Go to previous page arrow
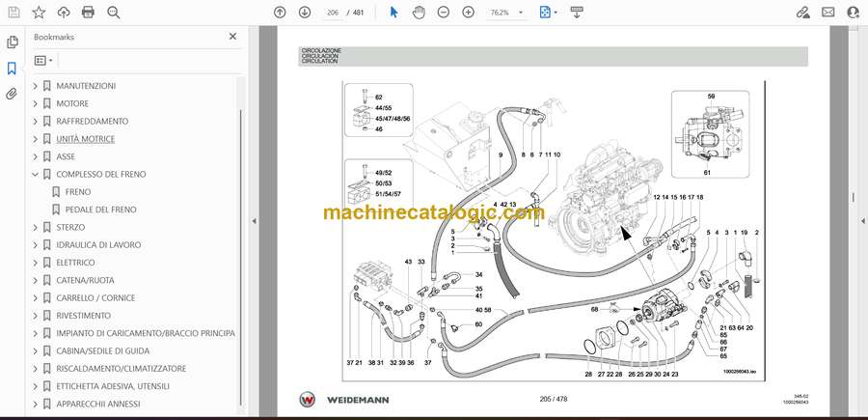 (280, 13)
